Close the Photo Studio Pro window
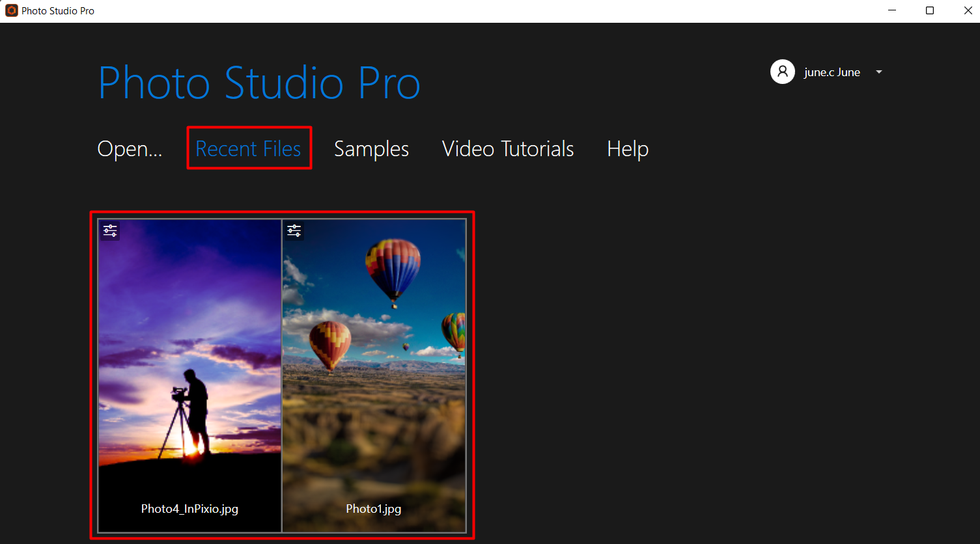This screenshot has height=544, width=980. 968,10
